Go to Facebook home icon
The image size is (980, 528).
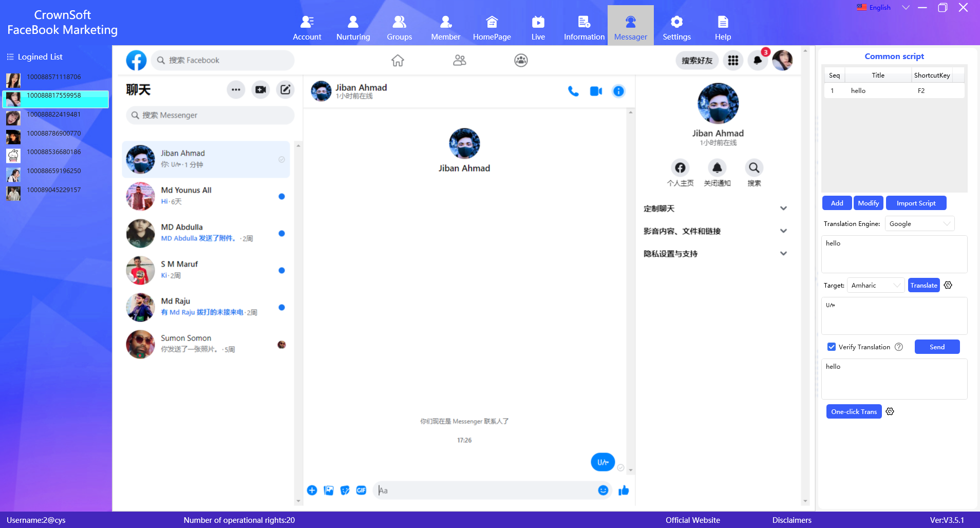point(398,60)
